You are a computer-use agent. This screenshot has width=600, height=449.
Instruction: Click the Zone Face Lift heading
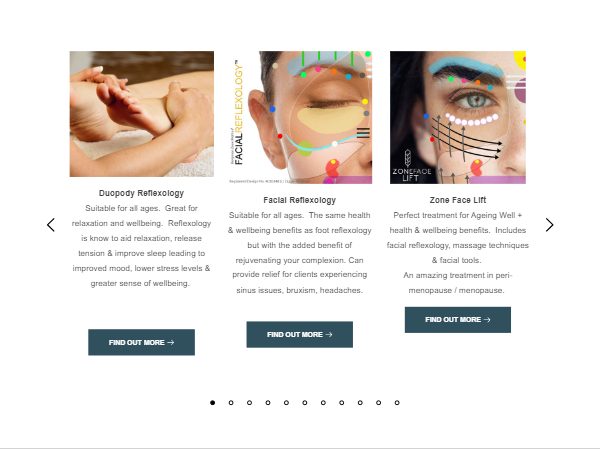pyautogui.click(x=458, y=200)
